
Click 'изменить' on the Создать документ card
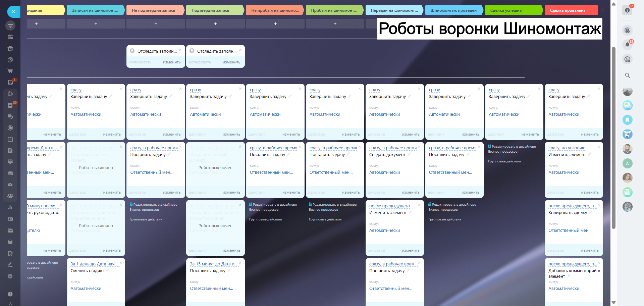click(411, 193)
